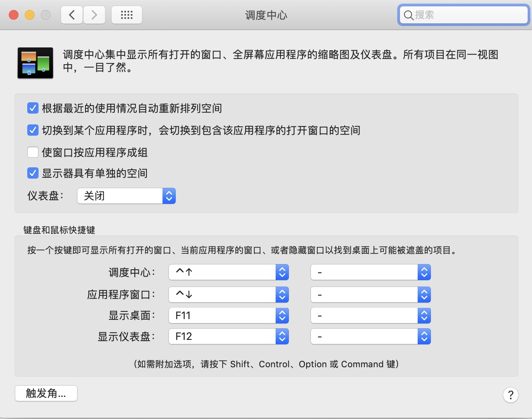
Task: Open 显示仪表盘 mouse shortcut dropdown
Action: 371,336
